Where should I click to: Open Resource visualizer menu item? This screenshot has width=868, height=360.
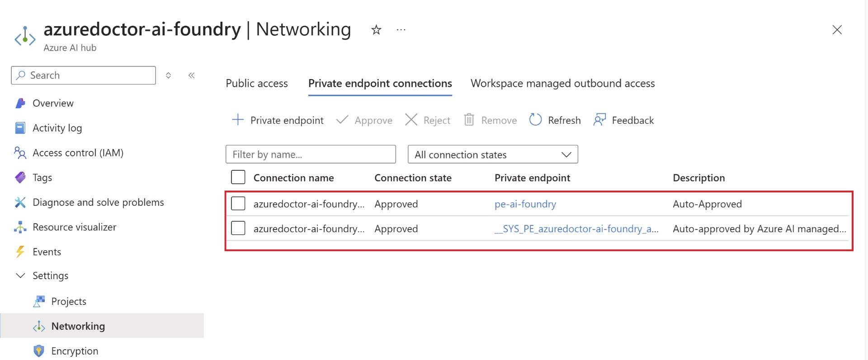point(75,227)
